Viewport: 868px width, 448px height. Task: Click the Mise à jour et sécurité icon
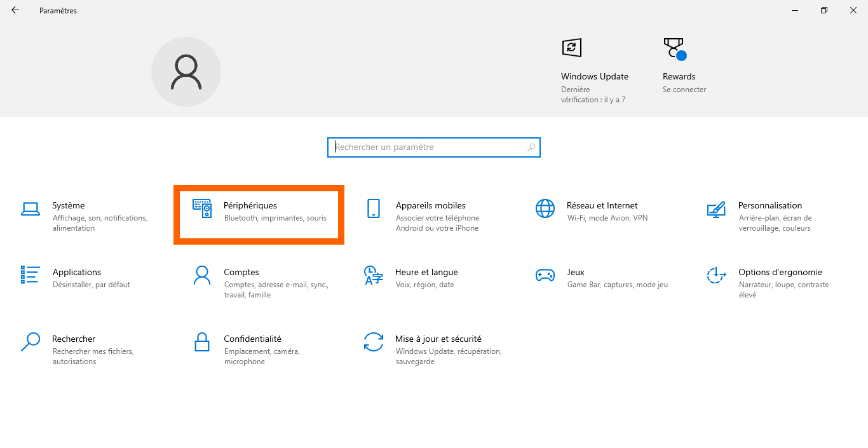(374, 342)
